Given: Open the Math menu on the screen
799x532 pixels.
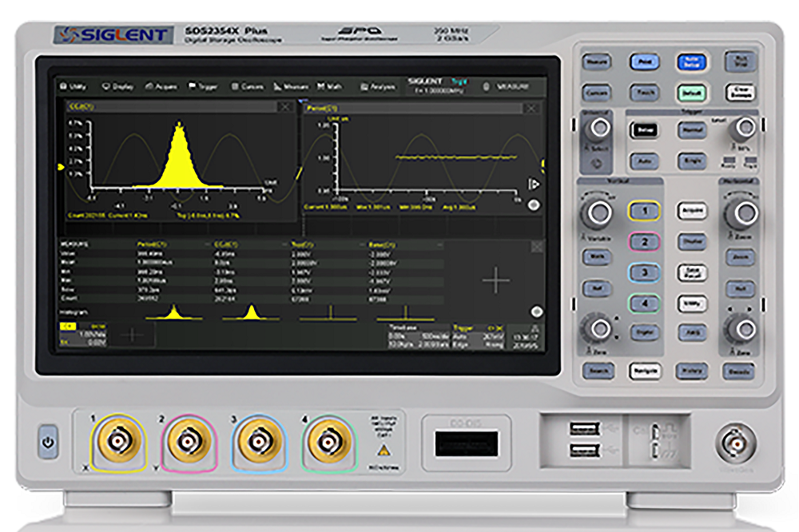Looking at the screenshot, I should pyautogui.click(x=329, y=86).
